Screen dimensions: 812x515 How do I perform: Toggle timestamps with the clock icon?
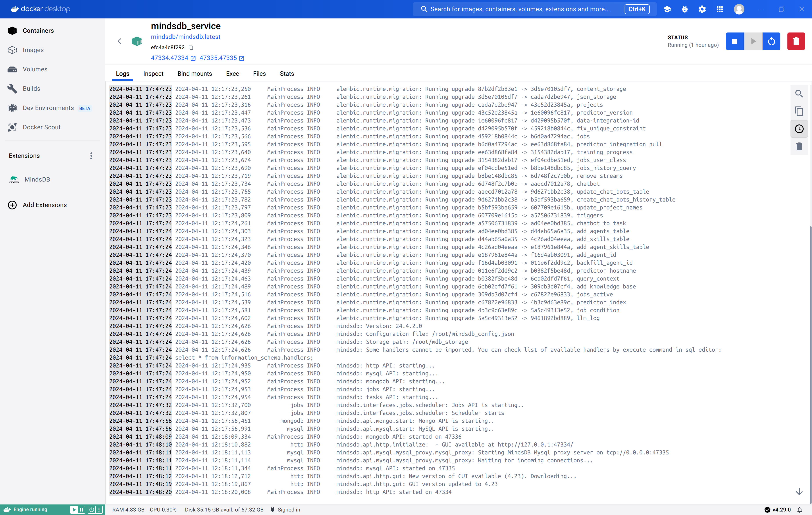click(x=799, y=129)
